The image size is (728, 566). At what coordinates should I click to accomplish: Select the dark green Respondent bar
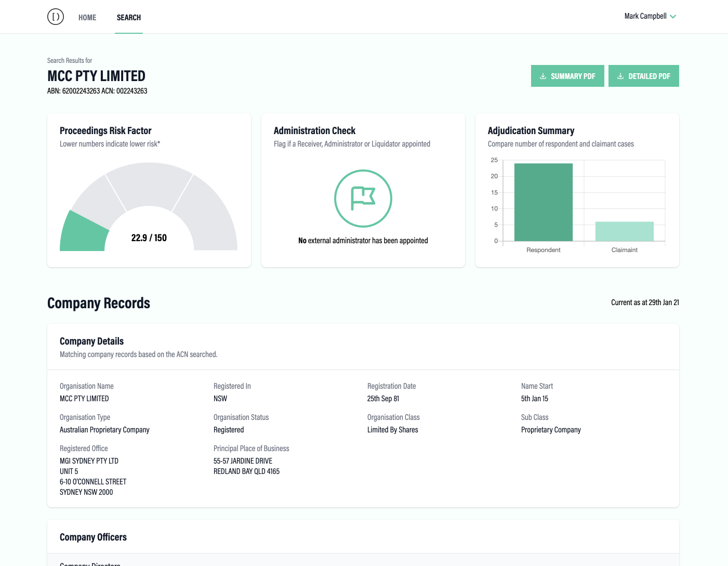(543, 202)
